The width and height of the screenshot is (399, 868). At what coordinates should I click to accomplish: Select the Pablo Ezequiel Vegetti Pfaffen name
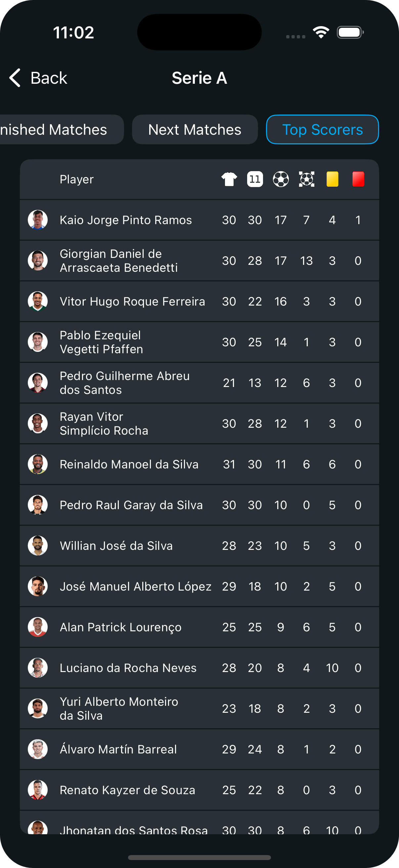tap(101, 342)
